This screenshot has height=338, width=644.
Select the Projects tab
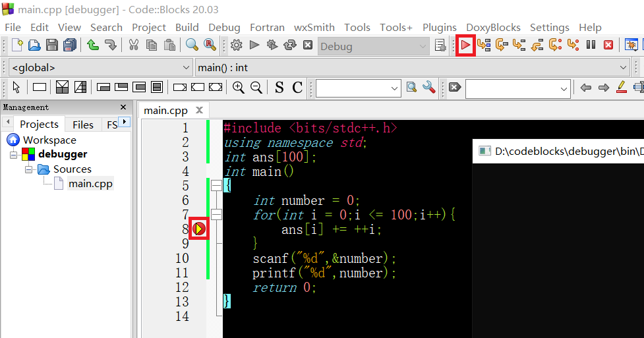point(39,124)
